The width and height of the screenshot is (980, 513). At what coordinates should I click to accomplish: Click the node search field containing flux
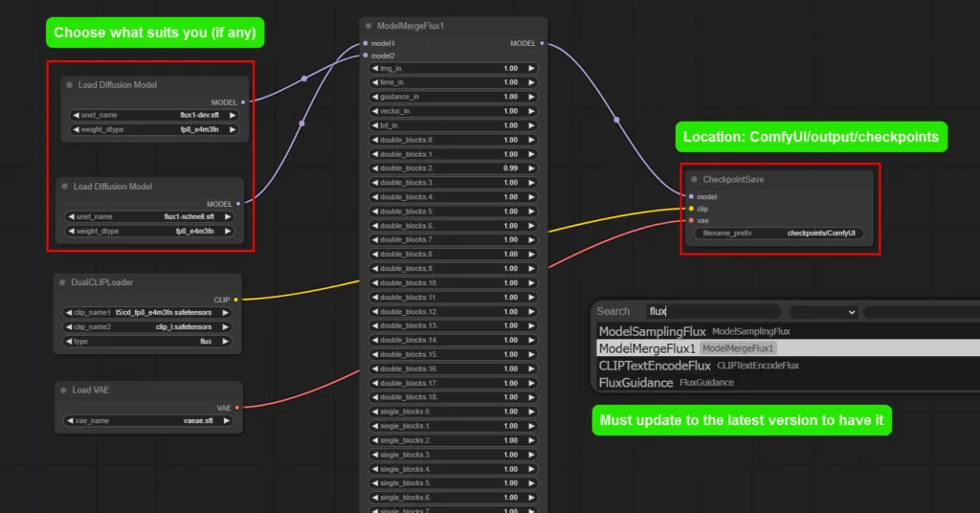click(x=713, y=311)
